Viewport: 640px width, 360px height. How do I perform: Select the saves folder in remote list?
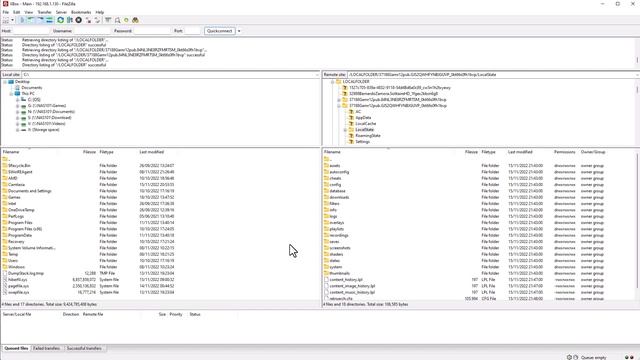point(334,242)
